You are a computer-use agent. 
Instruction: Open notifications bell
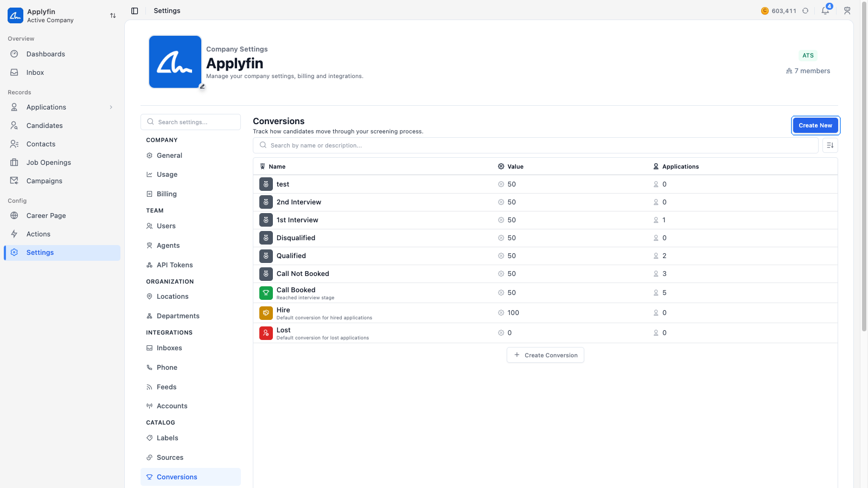coord(825,11)
